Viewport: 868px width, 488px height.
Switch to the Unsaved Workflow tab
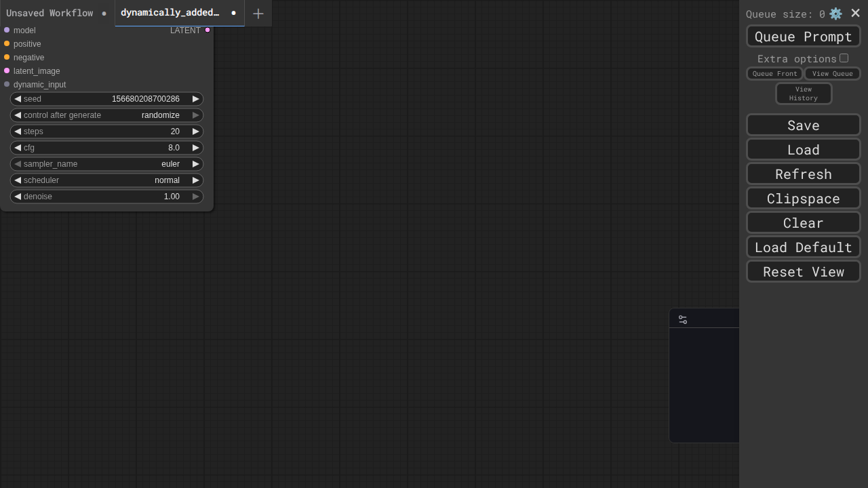(50, 14)
